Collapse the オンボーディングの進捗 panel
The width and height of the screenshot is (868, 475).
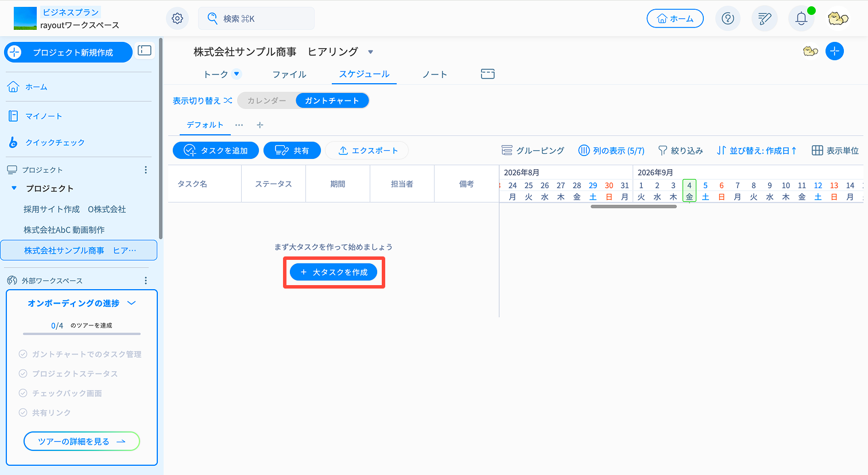click(131, 303)
